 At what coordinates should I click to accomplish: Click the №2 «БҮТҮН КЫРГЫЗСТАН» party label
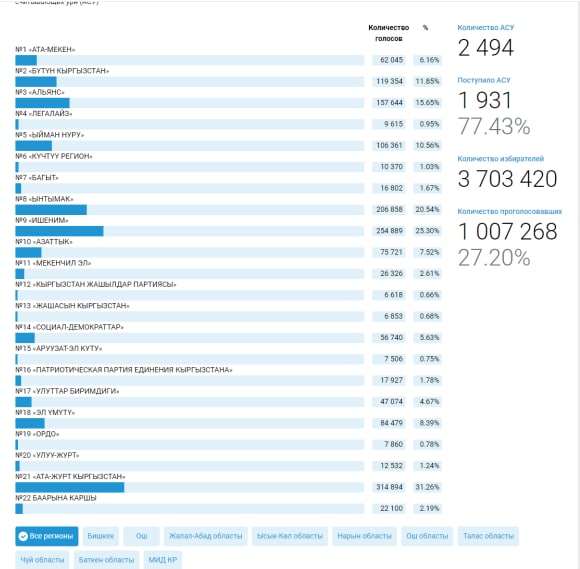coord(62,71)
